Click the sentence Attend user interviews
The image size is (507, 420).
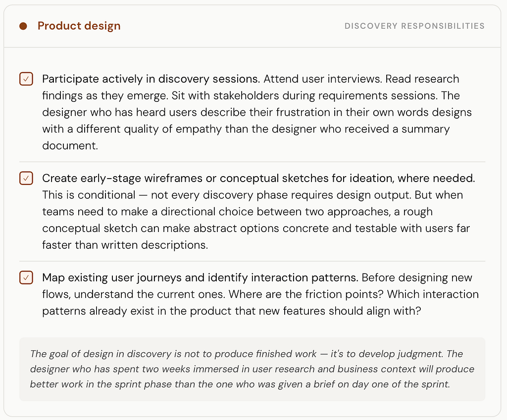pyautogui.click(x=323, y=79)
